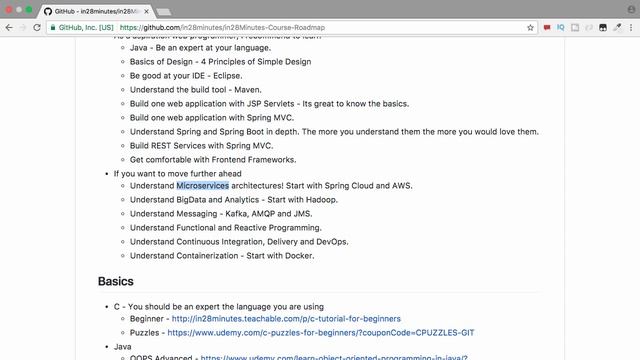Go back using the browser back arrow
Screen dimensions: 640x360
[x=9, y=27]
